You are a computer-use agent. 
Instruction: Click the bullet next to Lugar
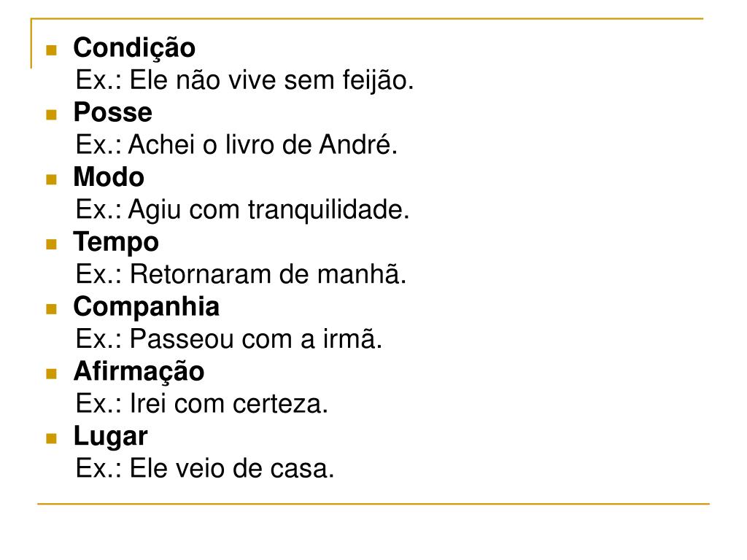click(52, 438)
